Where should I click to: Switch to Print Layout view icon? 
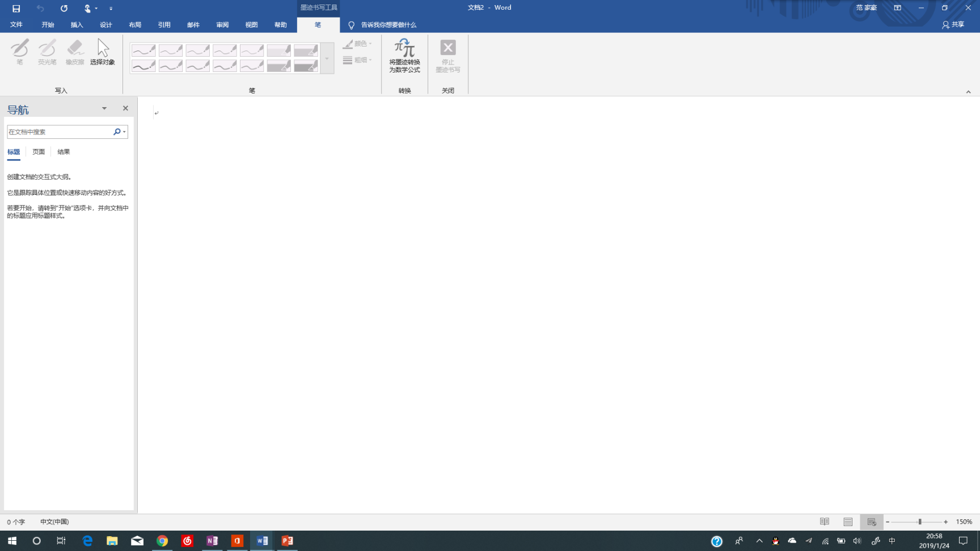pos(848,522)
